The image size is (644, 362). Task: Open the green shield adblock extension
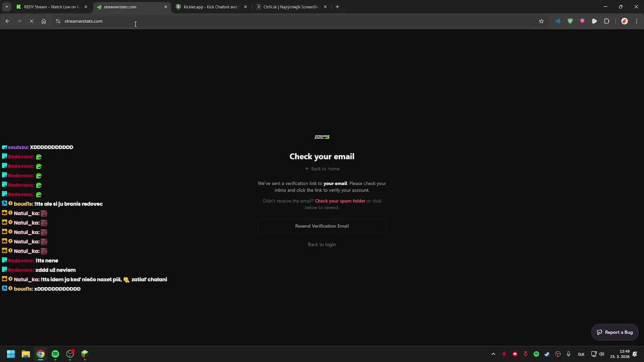(570, 21)
